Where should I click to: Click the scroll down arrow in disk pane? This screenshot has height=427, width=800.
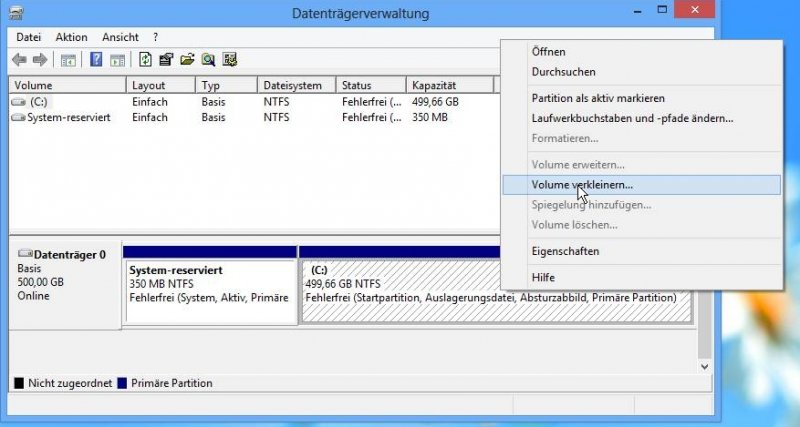tap(705, 366)
